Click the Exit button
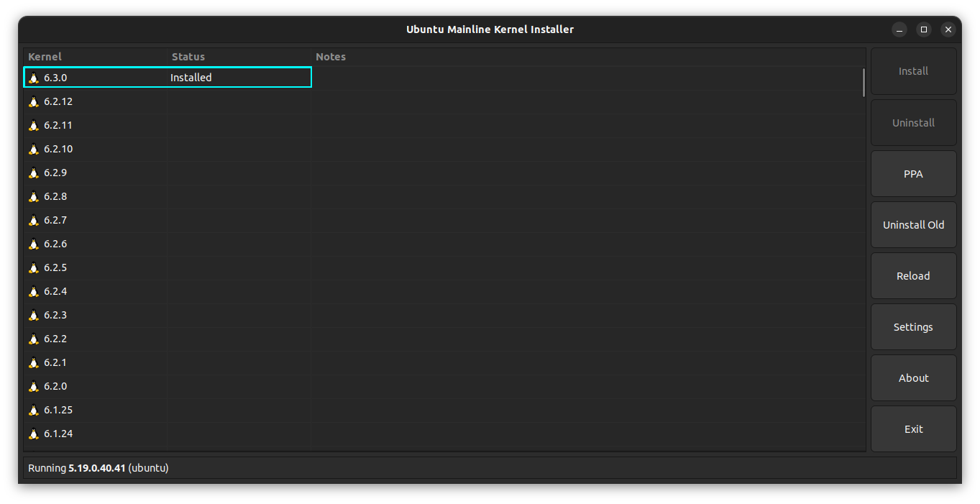 913,429
